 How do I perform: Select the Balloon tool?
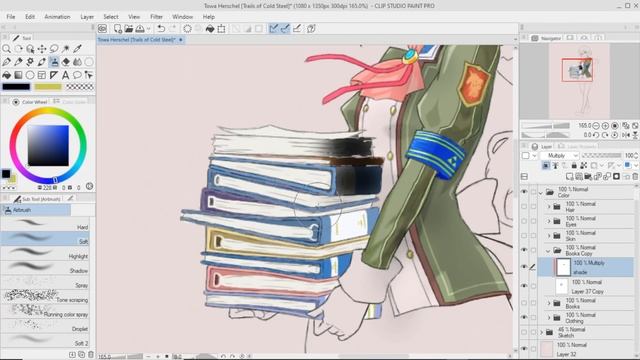click(78, 75)
